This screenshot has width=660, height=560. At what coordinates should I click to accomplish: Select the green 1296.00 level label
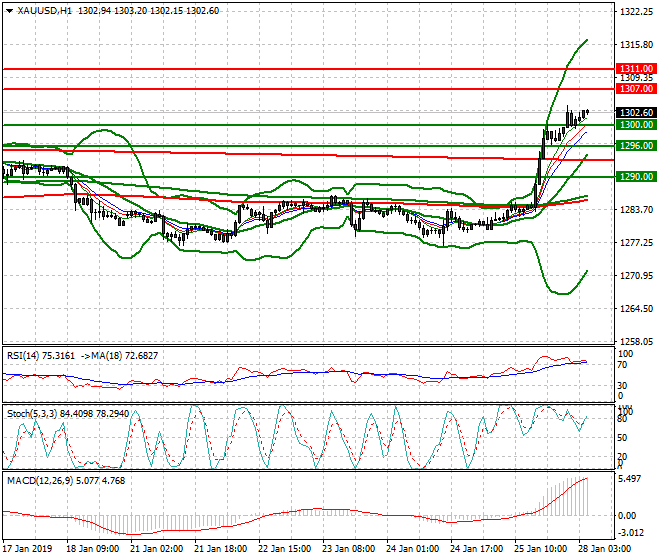[x=636, y=146]
